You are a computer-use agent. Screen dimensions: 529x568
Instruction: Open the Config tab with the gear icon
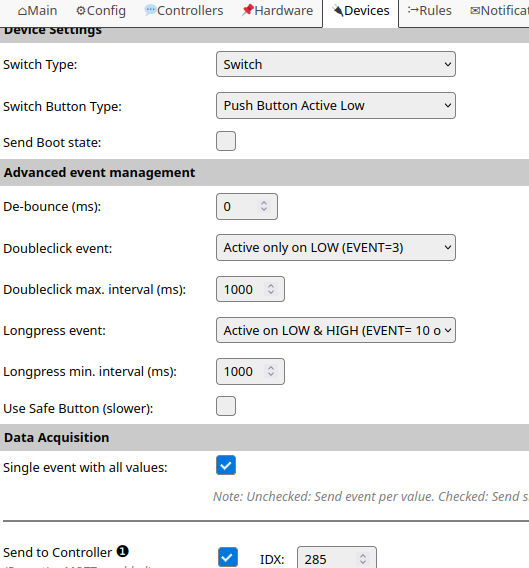pos(101,11)
